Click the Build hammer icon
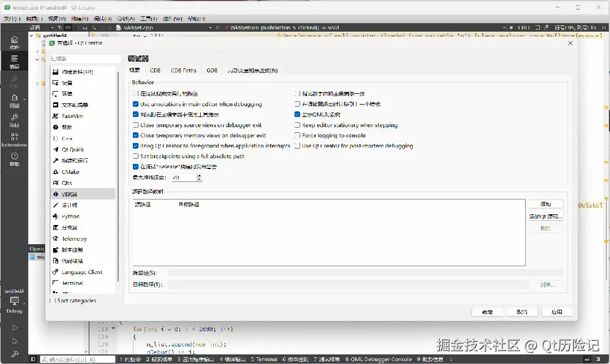Image resolution: width=610 pixels, height=364 pixels. pos(14,354)
